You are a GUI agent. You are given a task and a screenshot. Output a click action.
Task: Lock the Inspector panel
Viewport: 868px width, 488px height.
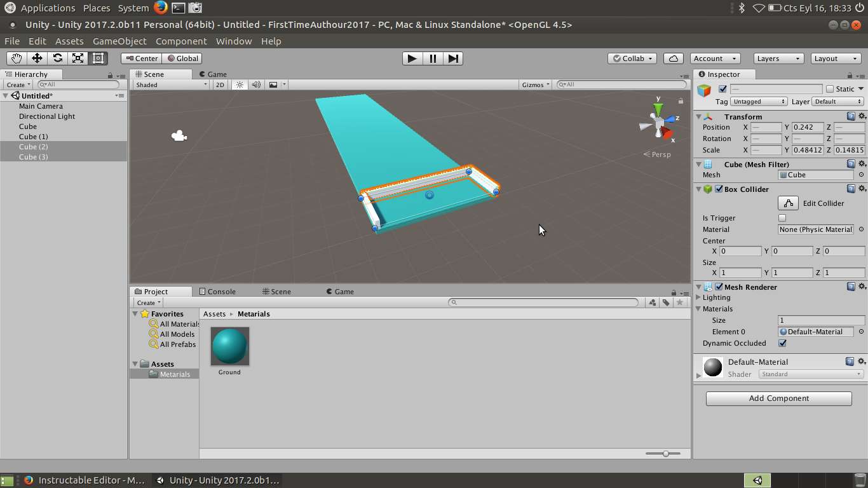point(850,75)
